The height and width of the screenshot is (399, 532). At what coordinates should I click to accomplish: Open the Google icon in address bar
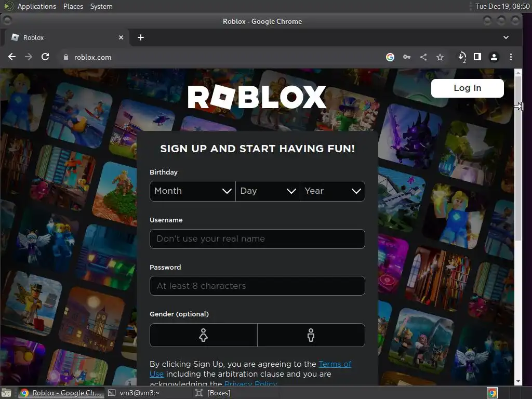pos(390,57)
